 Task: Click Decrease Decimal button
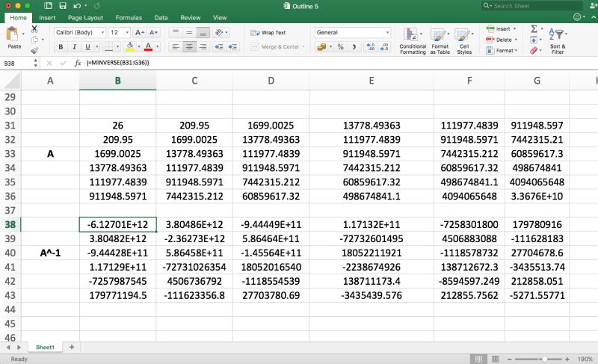coord(383,47)
